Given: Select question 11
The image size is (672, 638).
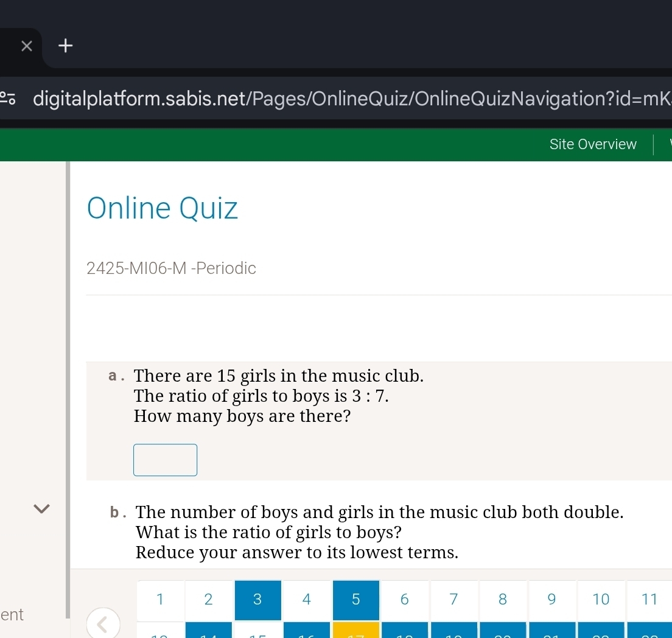Looking at the screenshot, I should point(649,600).
